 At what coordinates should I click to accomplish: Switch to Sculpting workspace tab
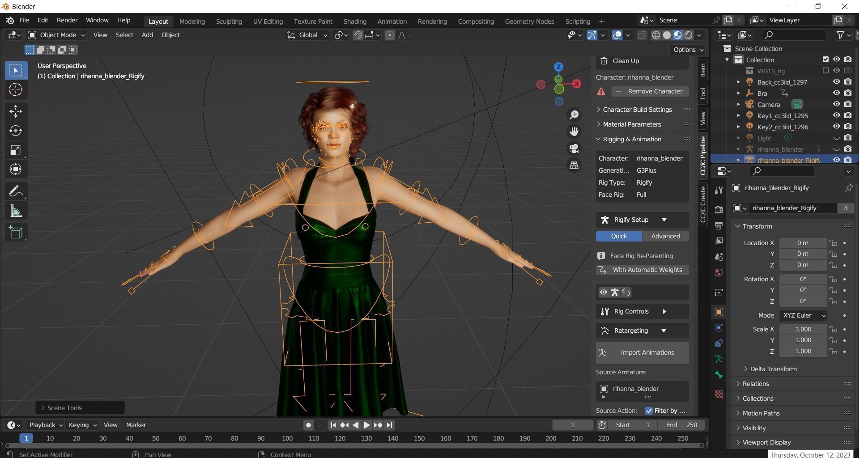229,21
